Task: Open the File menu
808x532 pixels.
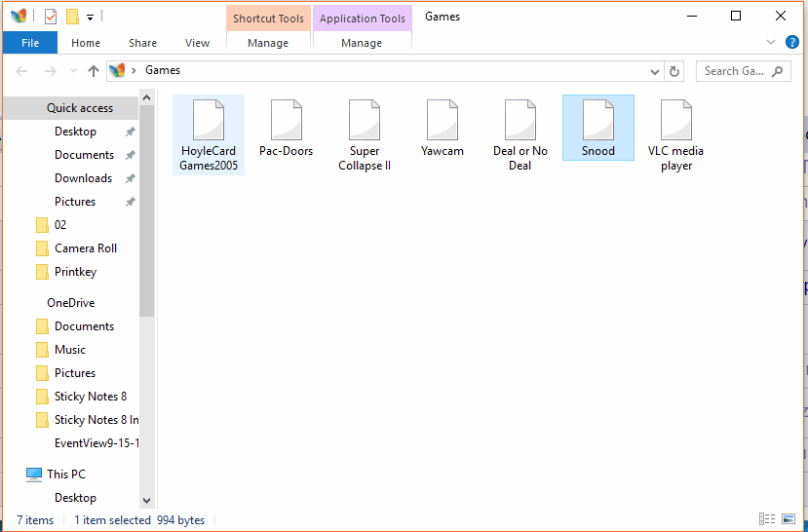Action: click(x=30, y=43)
